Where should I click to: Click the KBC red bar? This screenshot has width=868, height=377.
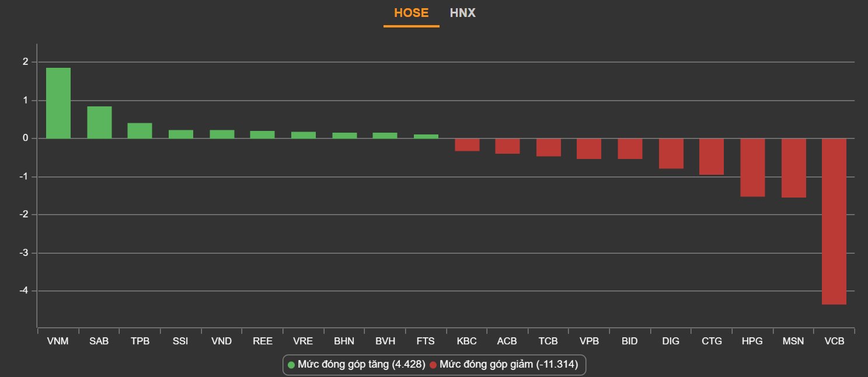click(x=467, y=145)
